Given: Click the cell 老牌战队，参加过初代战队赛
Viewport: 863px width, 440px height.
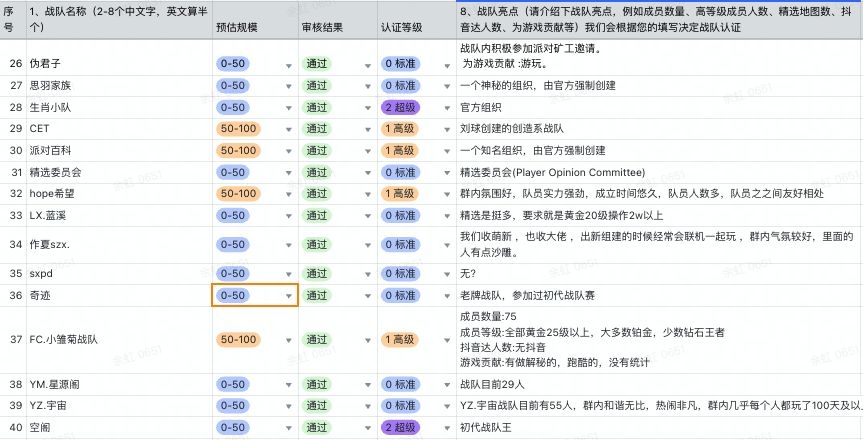Looking at the screenshot, I should click(x=659, y=296).
